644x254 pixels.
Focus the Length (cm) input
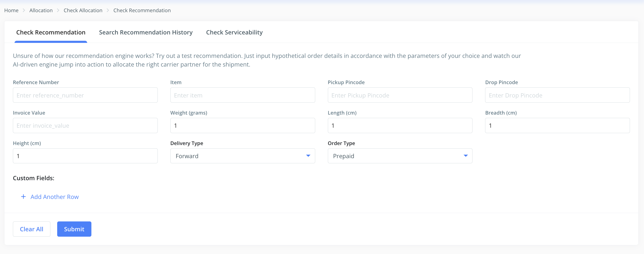tap(400, 126)
